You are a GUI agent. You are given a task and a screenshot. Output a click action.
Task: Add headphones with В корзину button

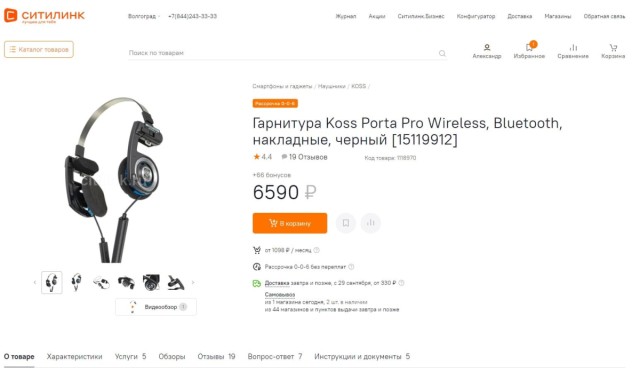tap(289, 223)
